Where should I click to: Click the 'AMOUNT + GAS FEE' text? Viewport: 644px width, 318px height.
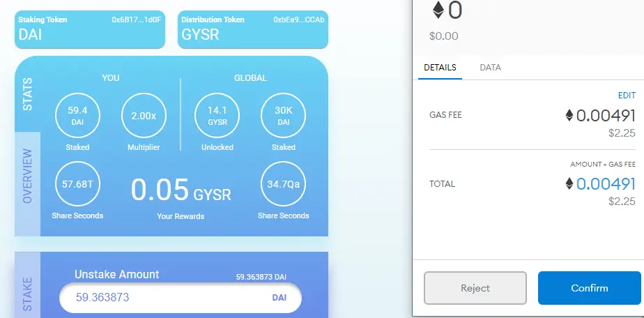click(603, 165)
